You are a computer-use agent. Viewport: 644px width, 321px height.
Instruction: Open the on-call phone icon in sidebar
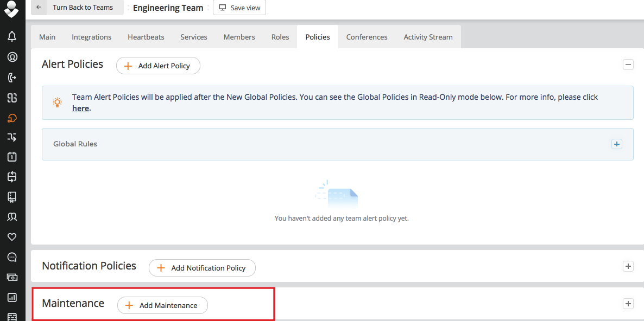coord(12,78)
